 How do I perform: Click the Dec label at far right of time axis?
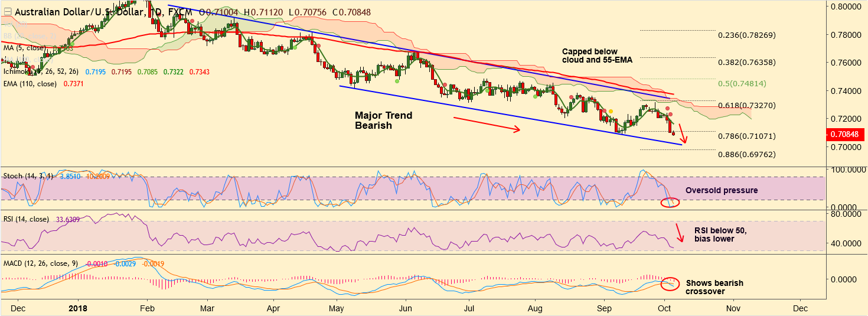[800, 308]
